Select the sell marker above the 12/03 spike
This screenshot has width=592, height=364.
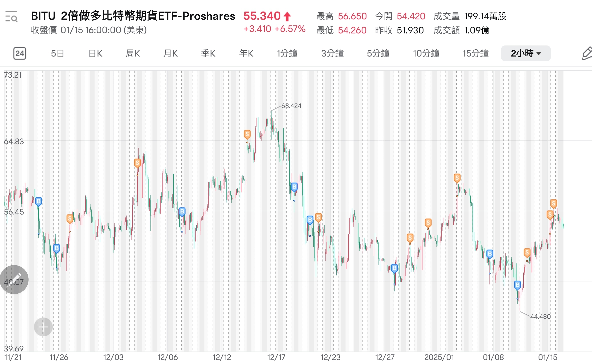point(137,163)
